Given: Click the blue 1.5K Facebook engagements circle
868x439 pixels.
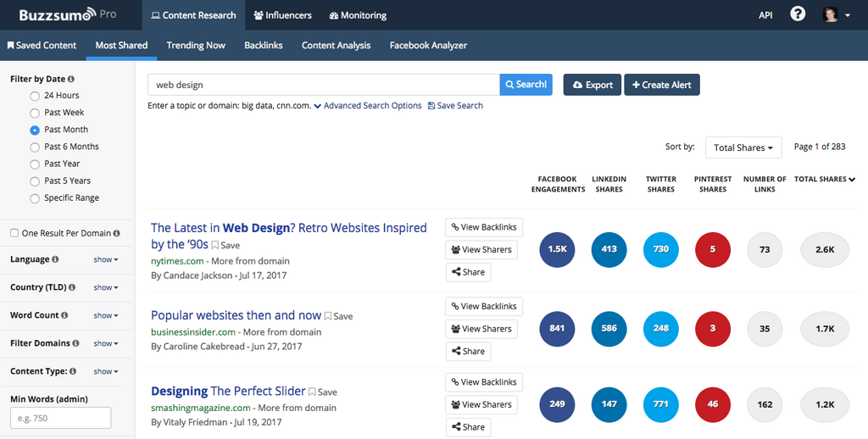Looking at the screenshot, I should (557, 249).
